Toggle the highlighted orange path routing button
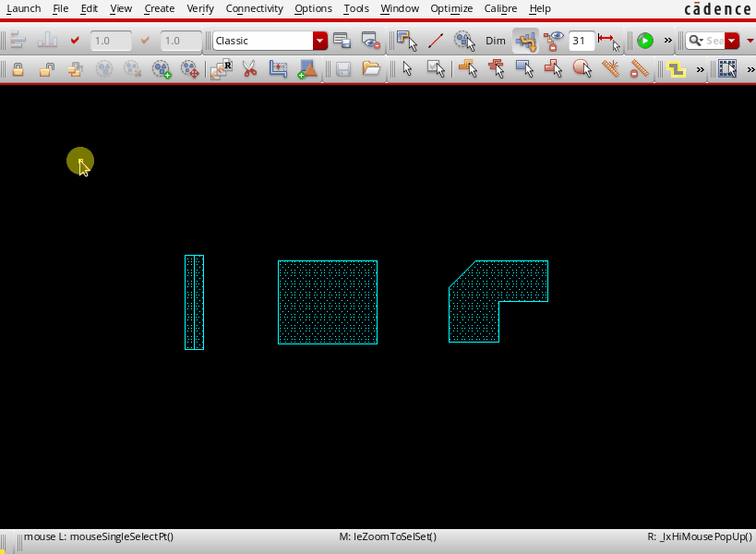Screen dimensions: 756x554 click(525, 41)
